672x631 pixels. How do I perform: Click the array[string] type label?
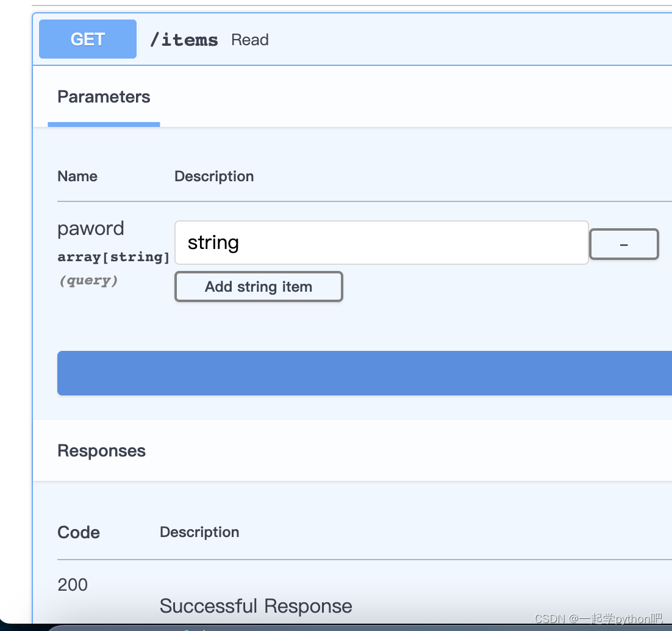pyautogui.click(x=113, y=257)
